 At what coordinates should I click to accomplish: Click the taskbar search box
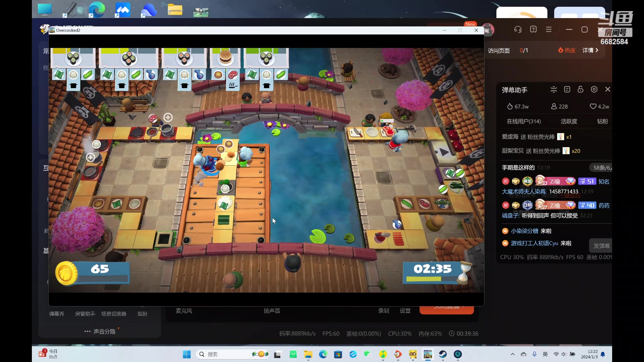(x=233, y=354)
